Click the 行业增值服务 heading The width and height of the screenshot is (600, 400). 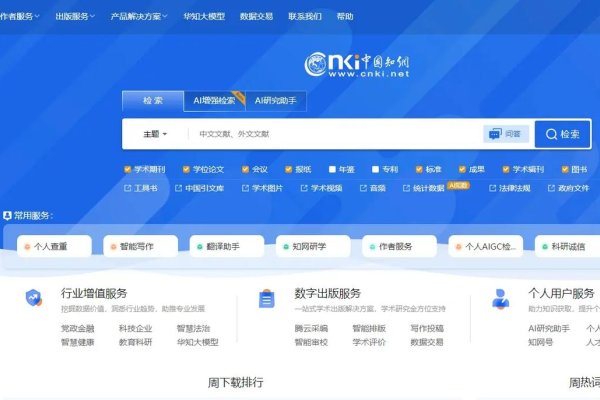(94, 294)
